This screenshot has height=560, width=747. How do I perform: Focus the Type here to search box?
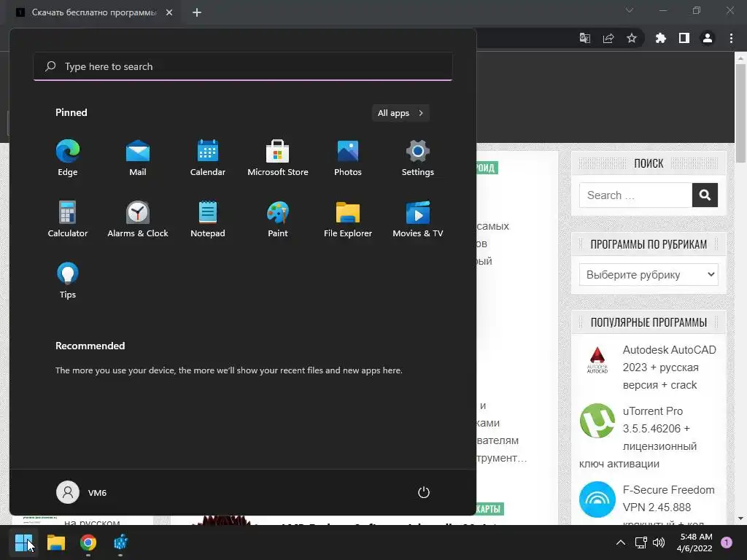243,66
